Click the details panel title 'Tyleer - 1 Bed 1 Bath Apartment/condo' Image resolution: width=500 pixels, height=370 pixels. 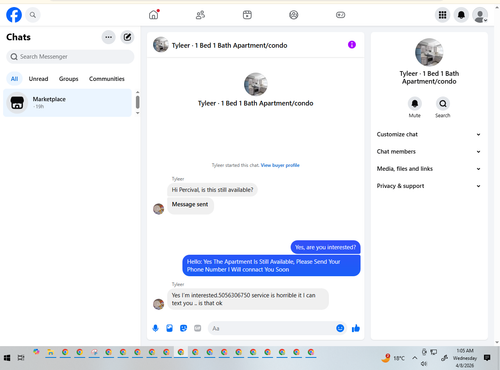click(429, 78)
